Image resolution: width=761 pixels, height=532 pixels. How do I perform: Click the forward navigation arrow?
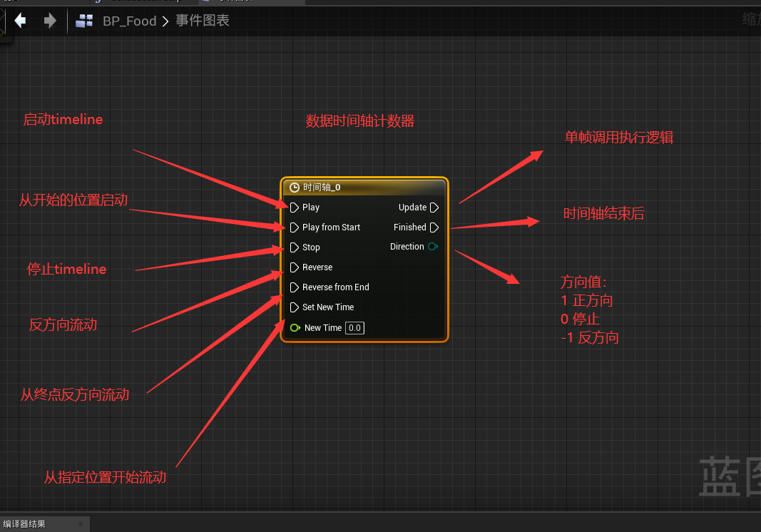49,21
